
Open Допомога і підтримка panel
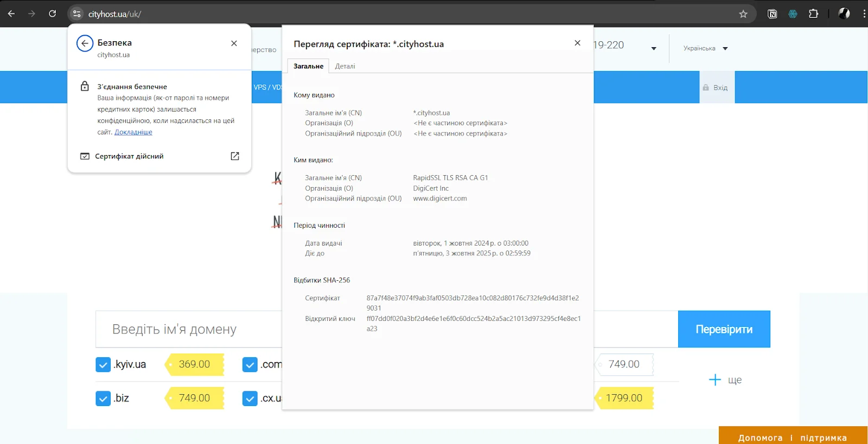click(x=793, y=436)
